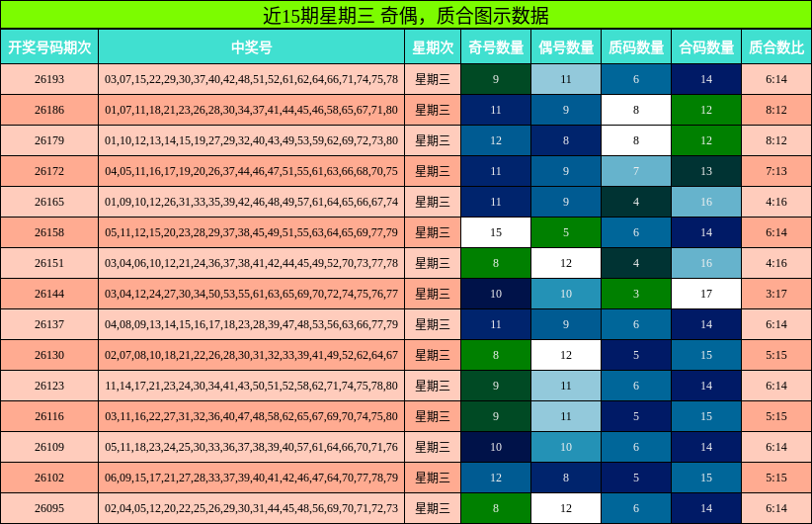Click the even count 5 in row 26158
This screenshot has height=524, width=812.
[566, 232]
